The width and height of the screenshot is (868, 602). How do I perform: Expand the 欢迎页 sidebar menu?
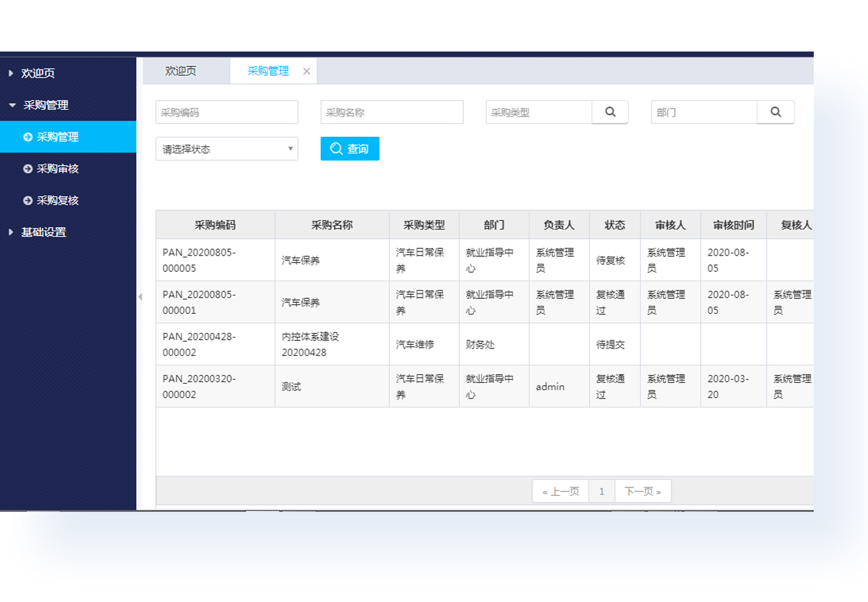(x=11, y=73)
